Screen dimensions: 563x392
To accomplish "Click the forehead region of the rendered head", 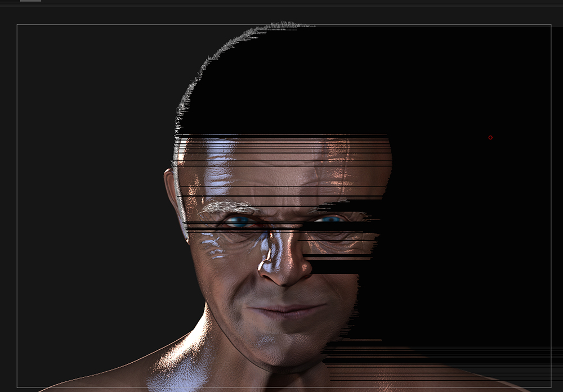I will pos(265,169).
